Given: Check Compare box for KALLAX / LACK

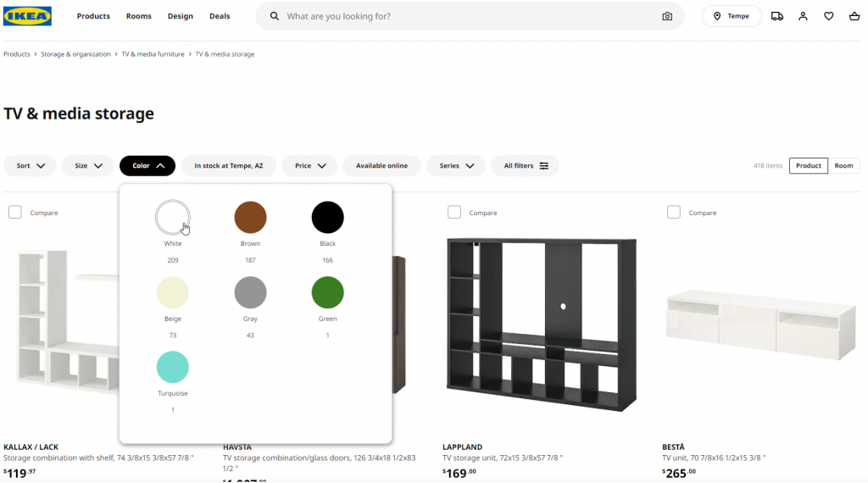Looking at the screenshot, I should pos(15,212).
